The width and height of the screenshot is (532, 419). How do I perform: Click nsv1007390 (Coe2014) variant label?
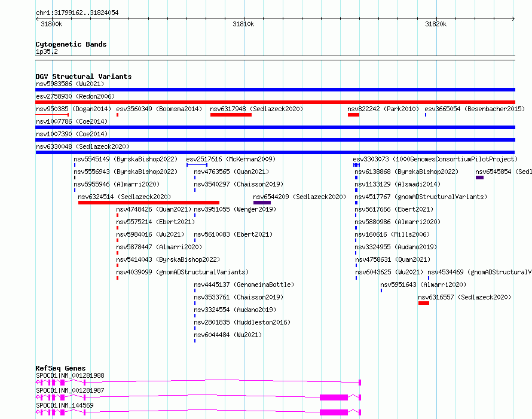point(72,134)
